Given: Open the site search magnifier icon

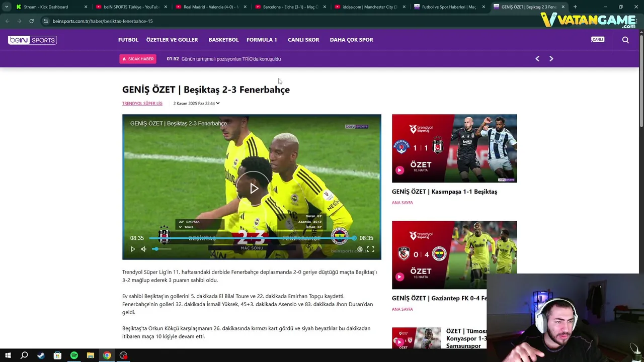Looking at the screenshot, I should tap(625, 40).
